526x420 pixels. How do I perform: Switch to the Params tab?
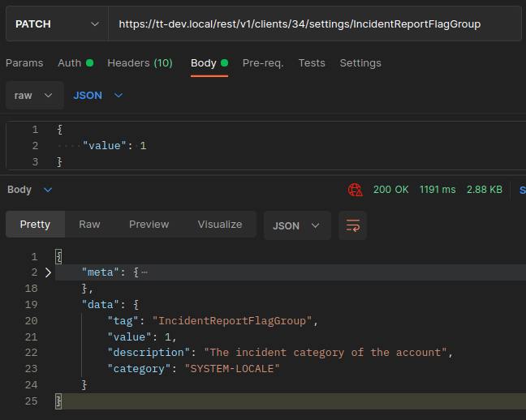(24, 63)
